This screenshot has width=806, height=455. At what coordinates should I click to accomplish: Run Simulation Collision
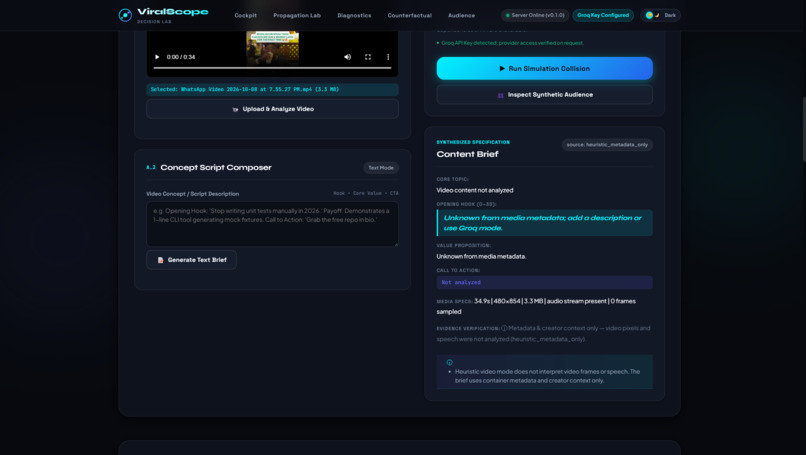pyautogui.click(x=544, y=68)
